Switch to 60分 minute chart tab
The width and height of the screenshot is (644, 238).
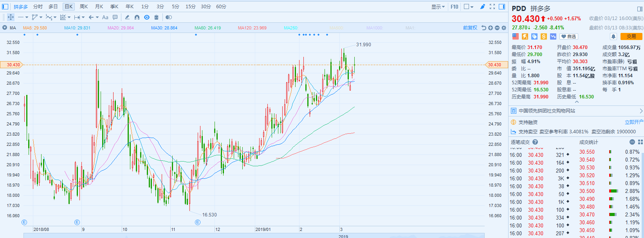pyautogui.click(x=221, y=7)
